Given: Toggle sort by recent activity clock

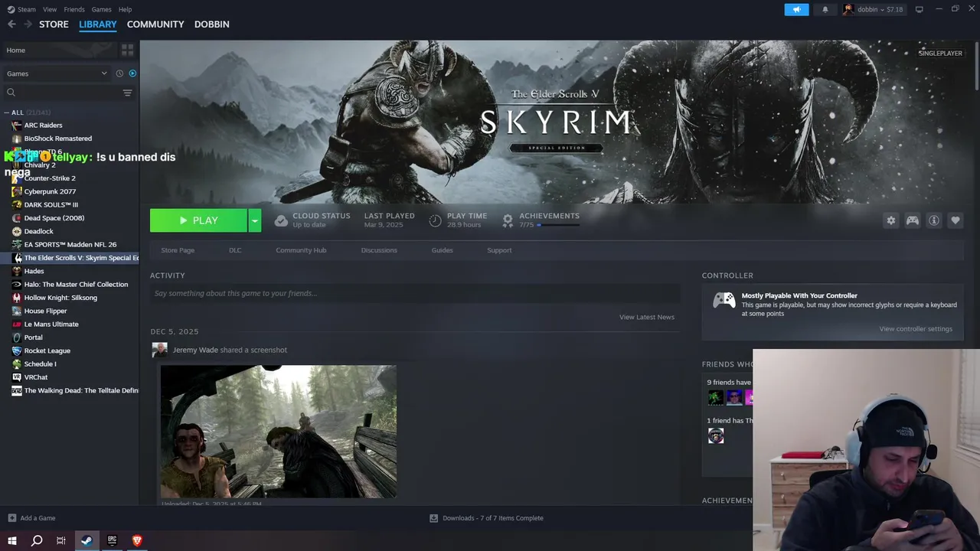Looking at the screenshot, I should (119, 73).
